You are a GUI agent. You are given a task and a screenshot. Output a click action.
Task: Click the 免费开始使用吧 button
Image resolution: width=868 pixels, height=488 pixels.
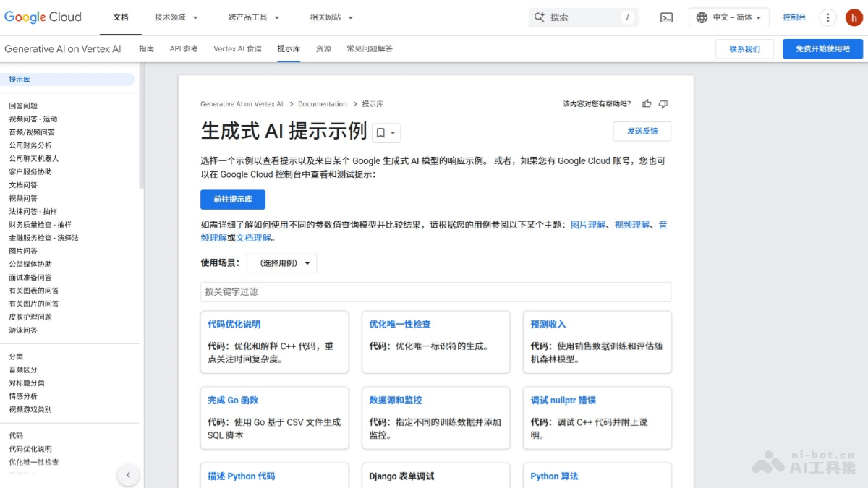click(x=822, y=48)
